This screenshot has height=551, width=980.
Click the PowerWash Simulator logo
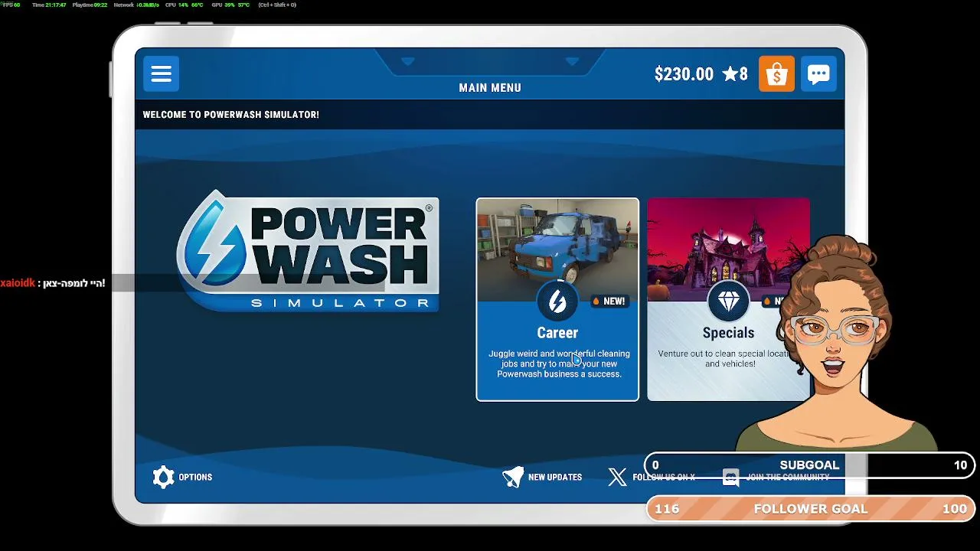click(x=308, y=251)
